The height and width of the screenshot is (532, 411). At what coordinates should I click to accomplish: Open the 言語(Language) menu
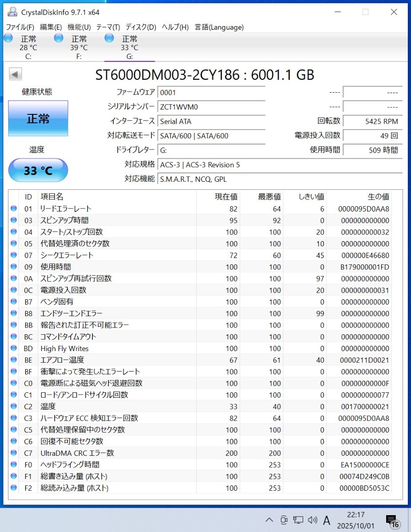219,27
